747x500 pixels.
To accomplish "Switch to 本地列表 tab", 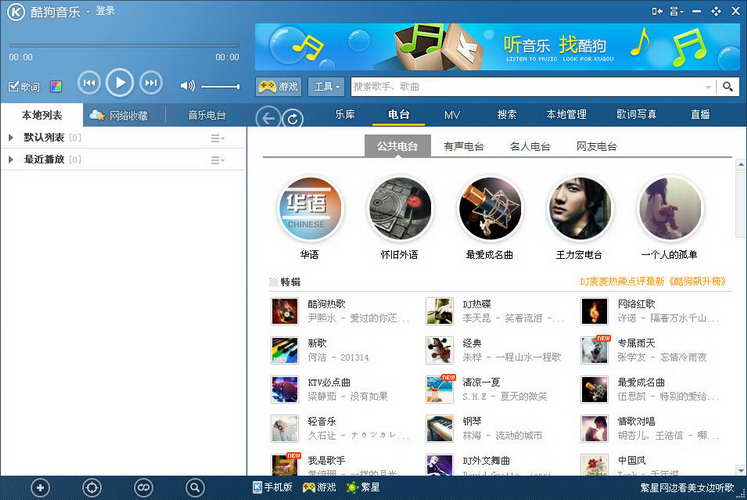I will (42, 115).
